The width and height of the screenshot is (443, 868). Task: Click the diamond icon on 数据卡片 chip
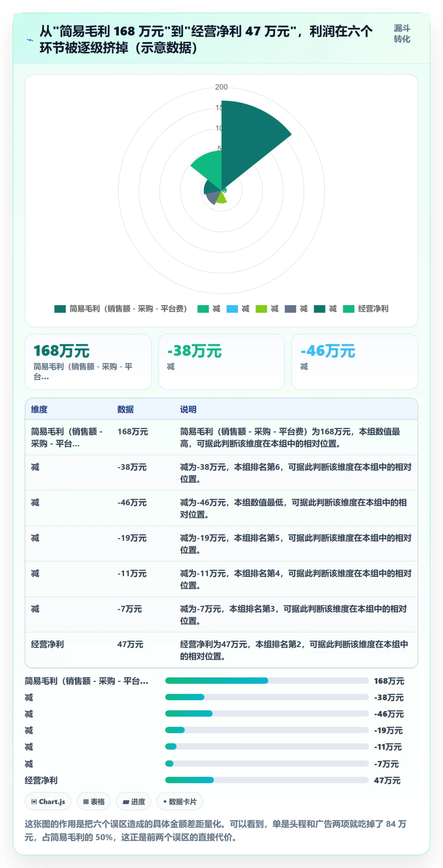[165, 802]
